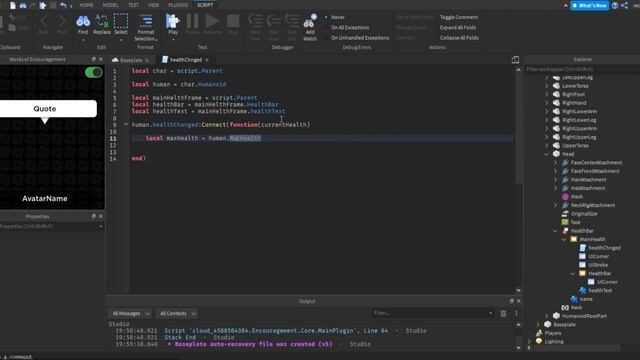Image resolution: width=640 pixels, height=360 pixels.
Task: Toggle the green Words of Encouragement switch
Action: tap(93, 72)
